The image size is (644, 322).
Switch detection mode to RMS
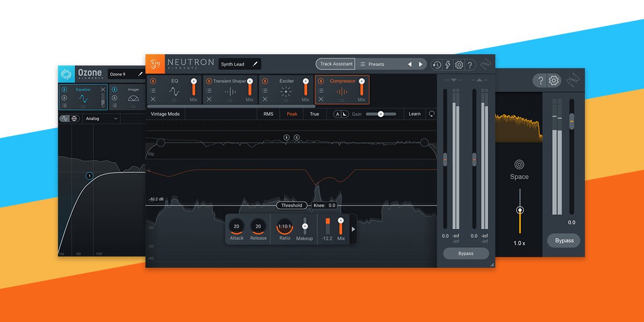pyautogui.click(x=268, y=114)
